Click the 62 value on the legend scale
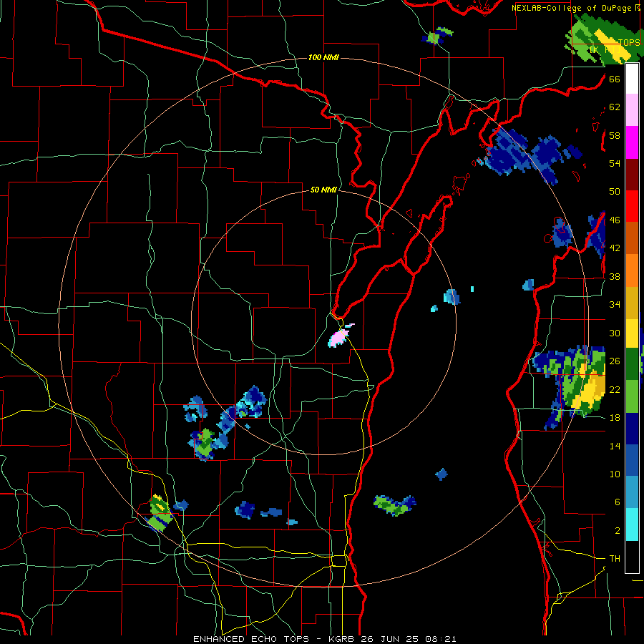Viewport: 644px width, 644px height. (615, 107)
